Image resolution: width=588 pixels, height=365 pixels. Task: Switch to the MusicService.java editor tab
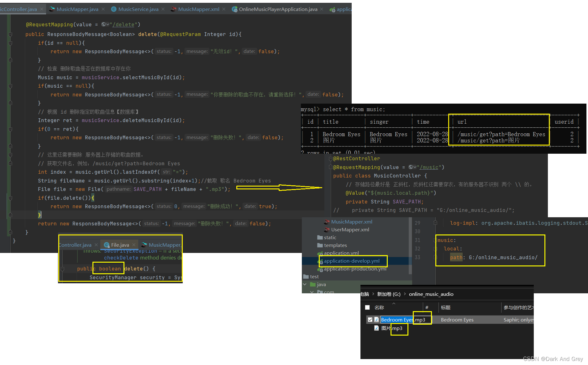pyautogui.click(x=138, y=9)
